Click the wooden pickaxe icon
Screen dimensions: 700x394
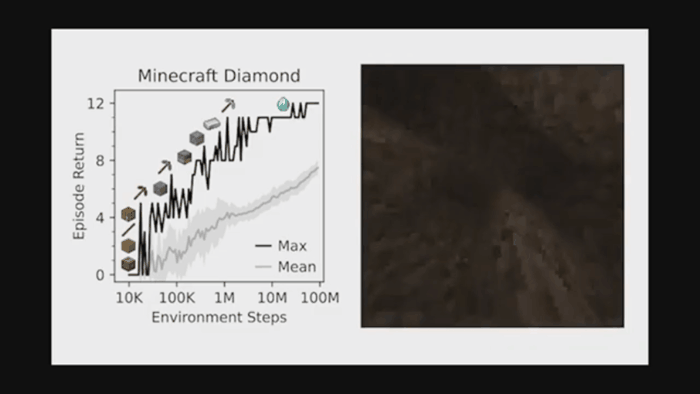pyautogui.click(x=140, y=193)
